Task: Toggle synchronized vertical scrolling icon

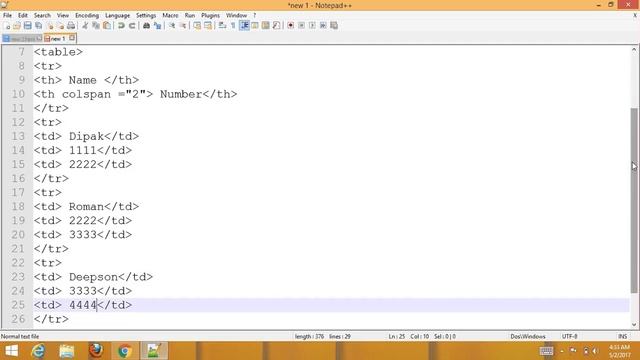Action: (x=197, y=26)
